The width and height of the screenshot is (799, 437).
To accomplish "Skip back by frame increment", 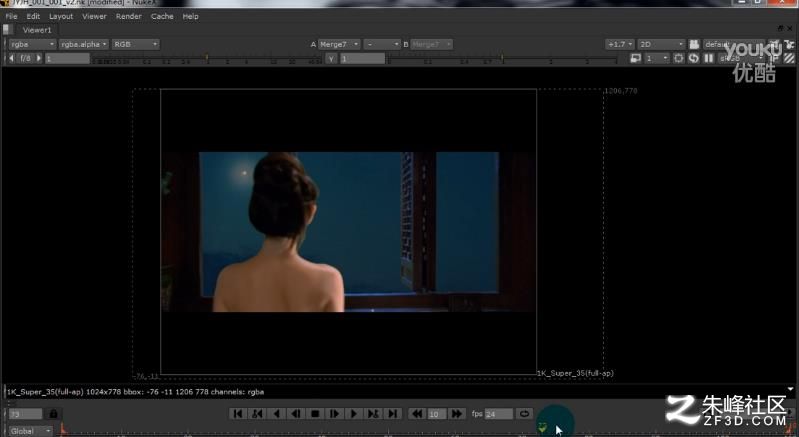I will (417, 414).
